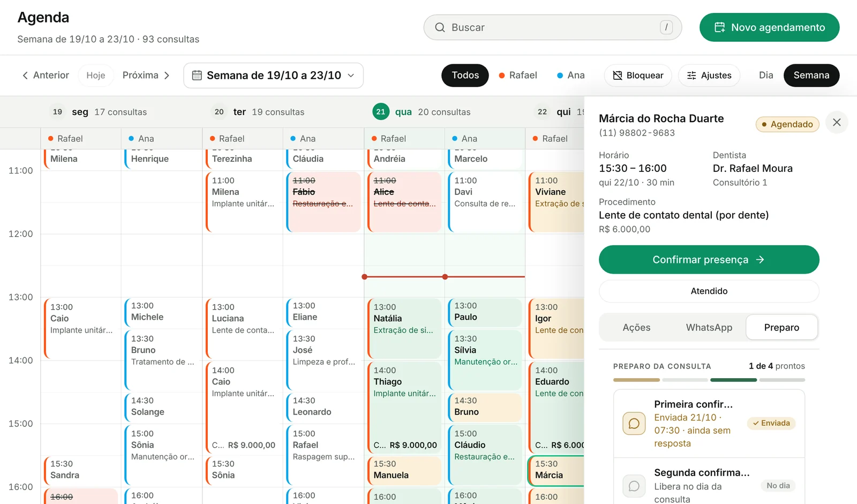Open Leonardo 14:30 appointment

(324, 407)
